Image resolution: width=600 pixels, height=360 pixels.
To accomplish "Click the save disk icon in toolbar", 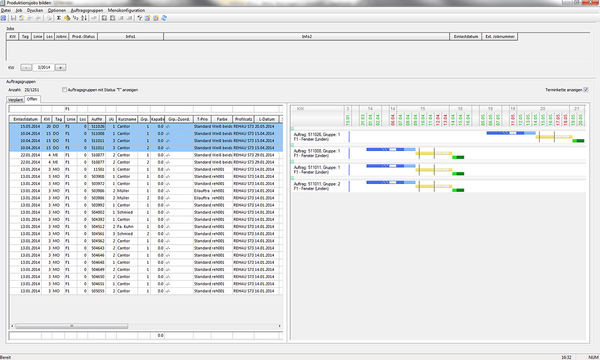I will [x=13, y=18].
